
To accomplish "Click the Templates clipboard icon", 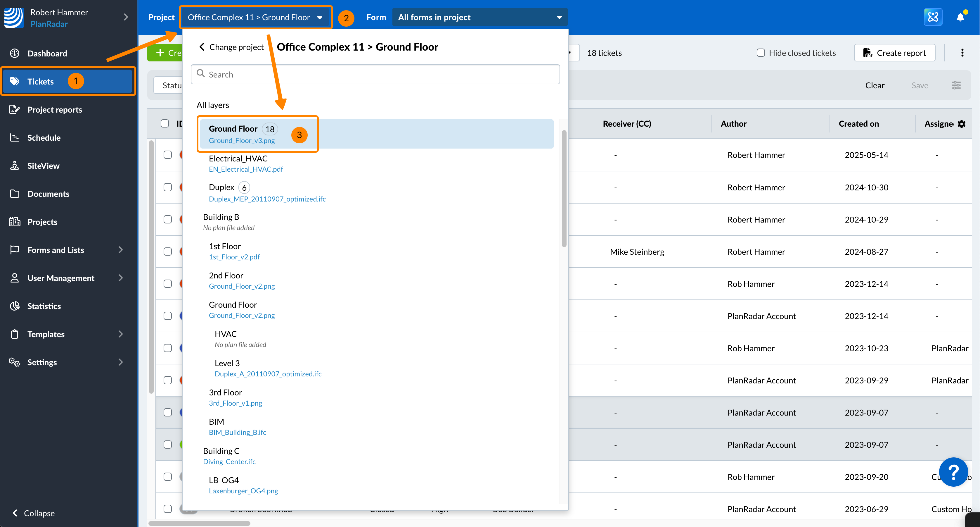I will [14, 334].
